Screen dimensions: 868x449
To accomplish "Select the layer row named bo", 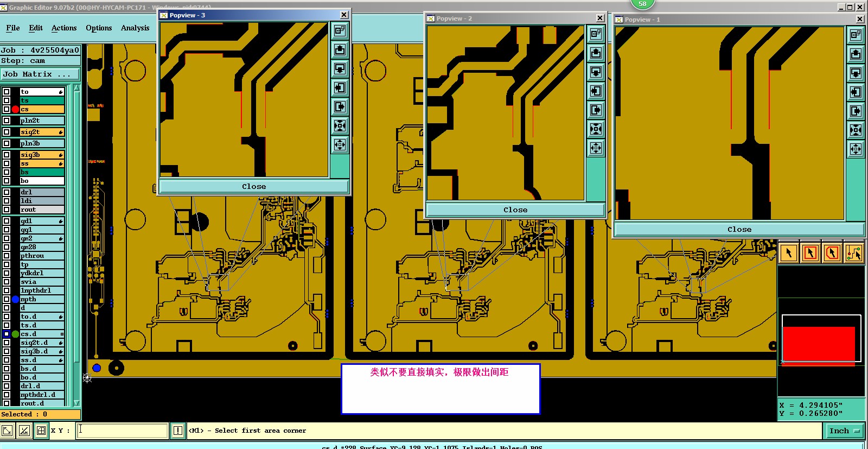I will point(42,181).
